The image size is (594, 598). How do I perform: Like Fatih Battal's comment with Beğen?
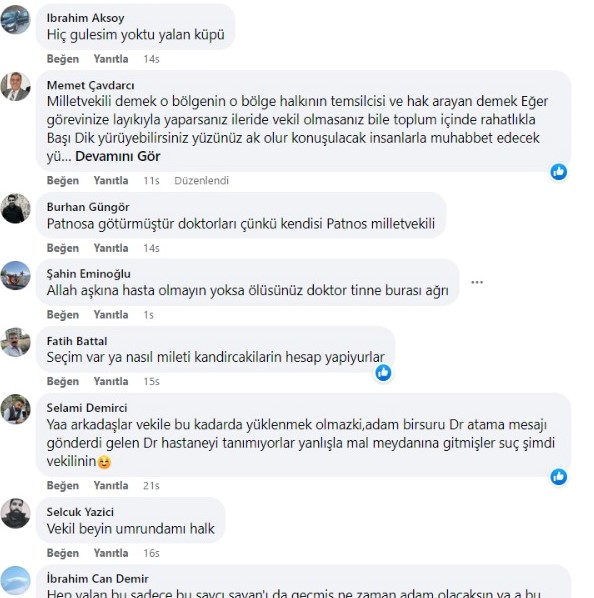point(63,381)
